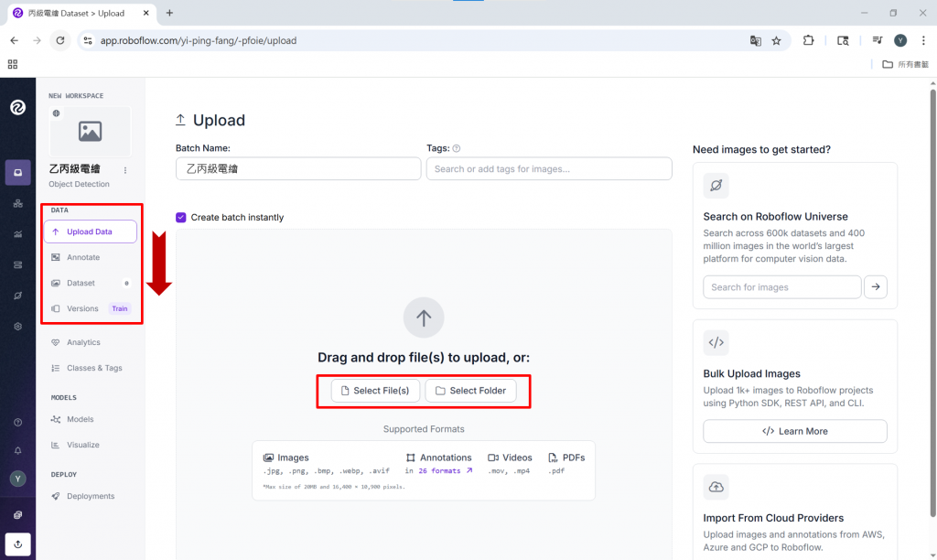Bookmark this page with the star icon
This screenshot has width=937, height=560.
point(776,40)
